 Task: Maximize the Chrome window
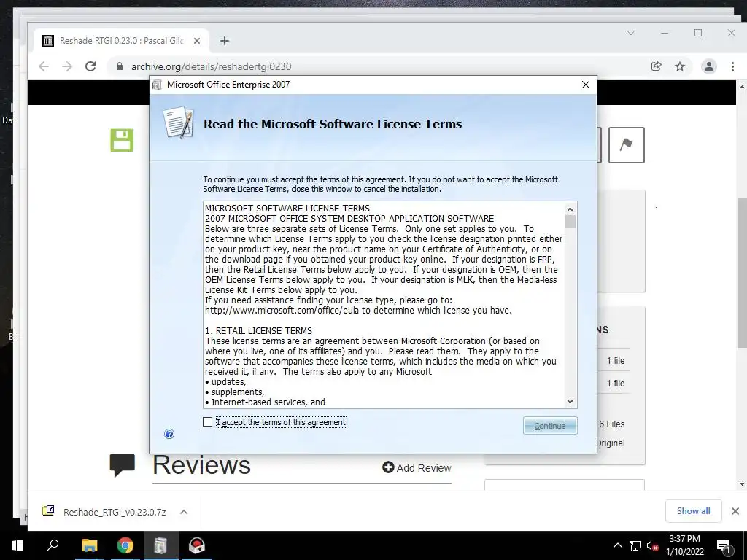[698, 33]
